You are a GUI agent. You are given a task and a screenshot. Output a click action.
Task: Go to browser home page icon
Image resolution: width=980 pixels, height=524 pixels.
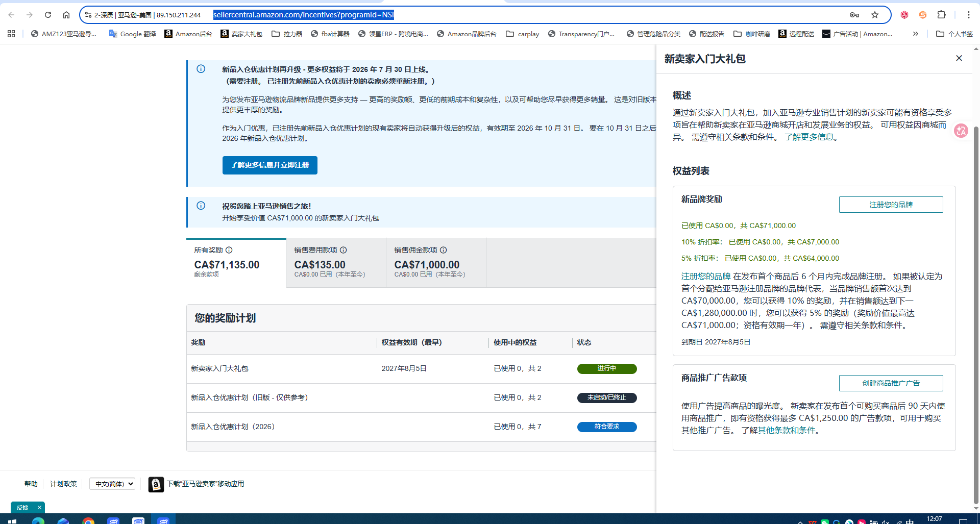(66, 15)
